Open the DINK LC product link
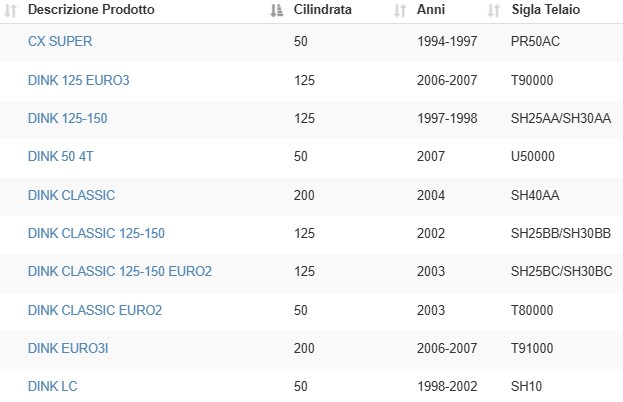 coord(53,387)
